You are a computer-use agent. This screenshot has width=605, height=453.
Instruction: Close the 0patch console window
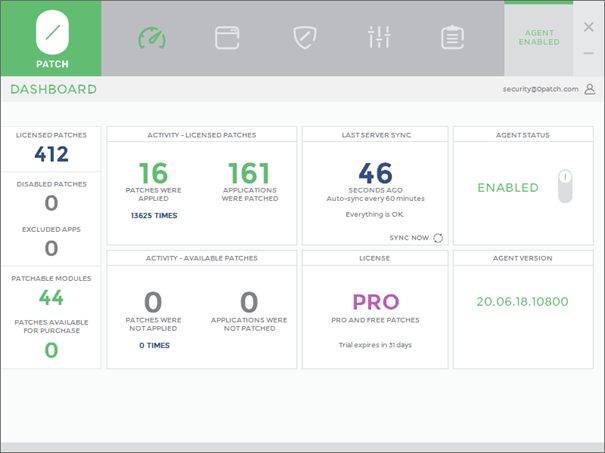click(588, 27)
